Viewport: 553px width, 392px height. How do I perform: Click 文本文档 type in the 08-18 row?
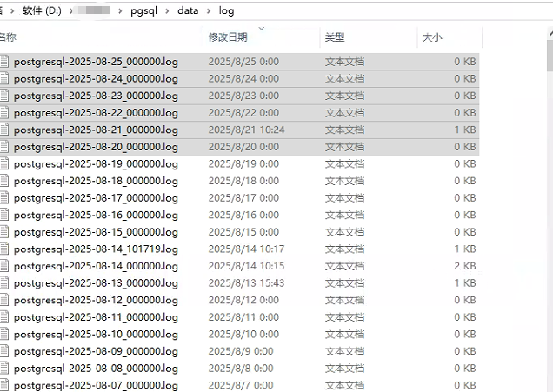pos(344,181)
